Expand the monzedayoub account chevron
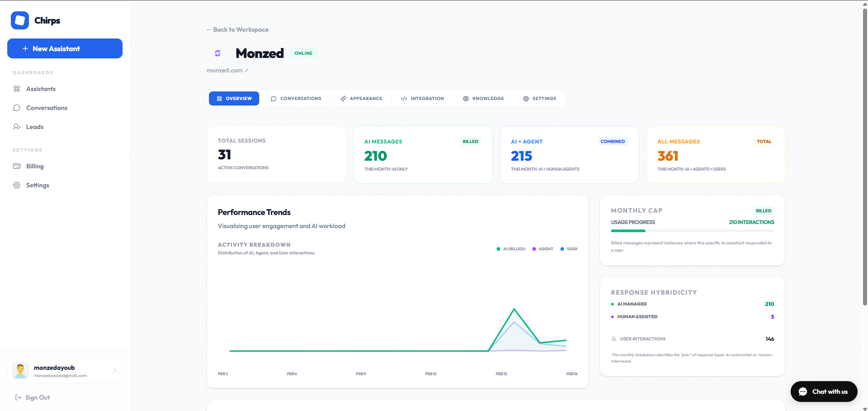The image size is (868, 411). tap(114, 371)
